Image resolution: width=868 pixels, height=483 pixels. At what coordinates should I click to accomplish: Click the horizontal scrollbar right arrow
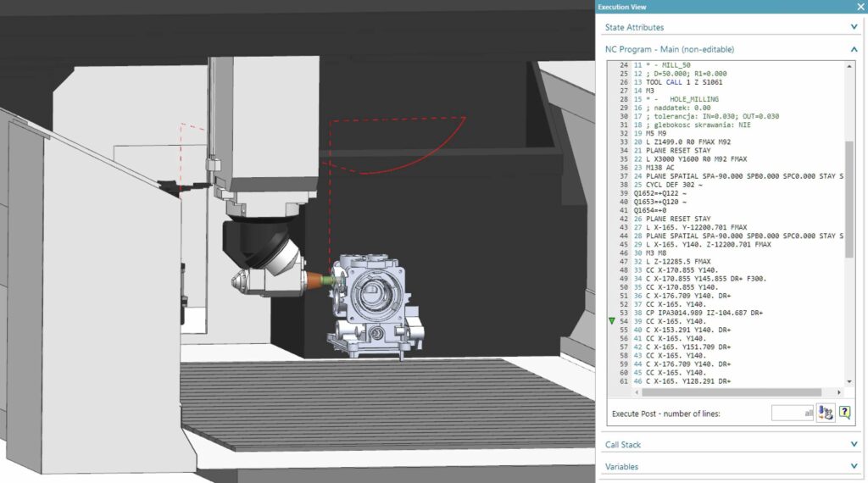(839, 392)
